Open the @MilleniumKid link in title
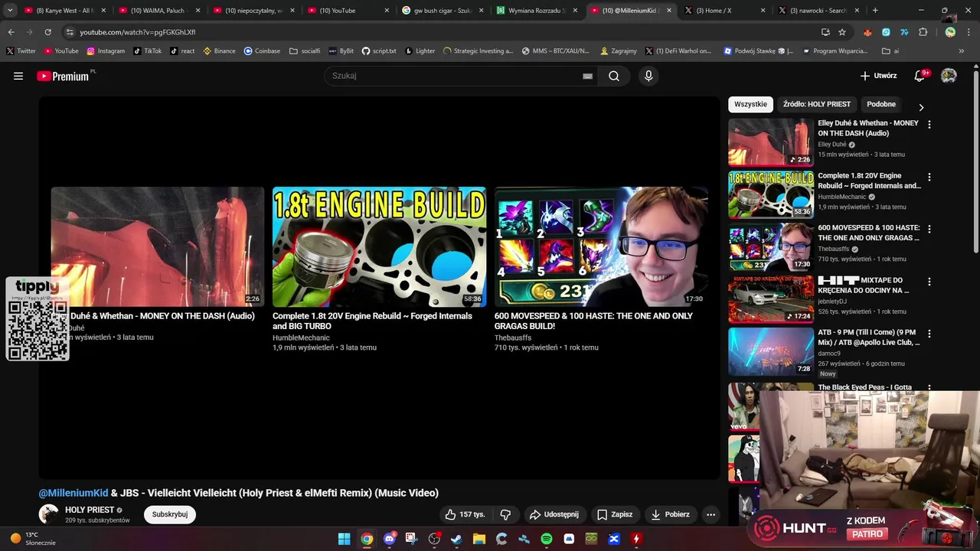 73,493
